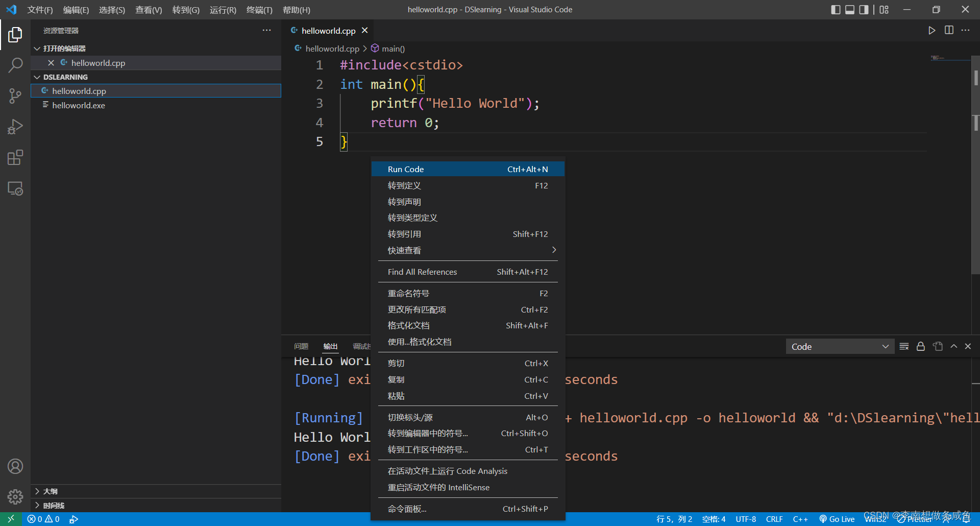Change indentation via 空格: 4
The width and height of the screenshot is (980, 526).
pos(714,519)
